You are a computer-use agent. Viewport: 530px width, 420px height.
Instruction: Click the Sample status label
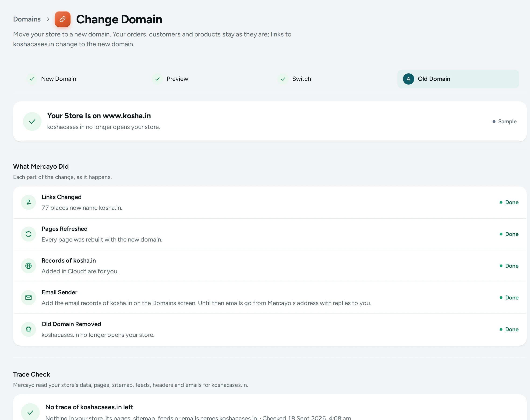pos(505,121)
